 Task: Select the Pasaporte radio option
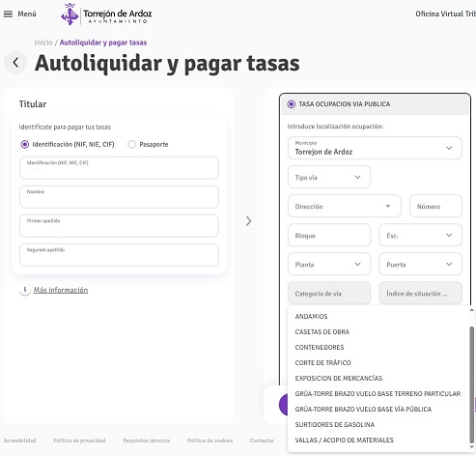(131, 144)
